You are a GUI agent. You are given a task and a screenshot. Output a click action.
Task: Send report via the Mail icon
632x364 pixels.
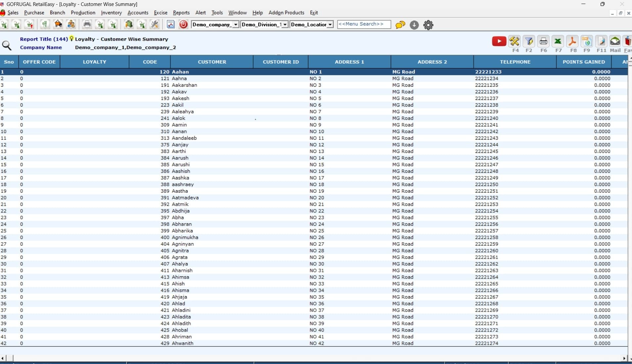[615, 41]
